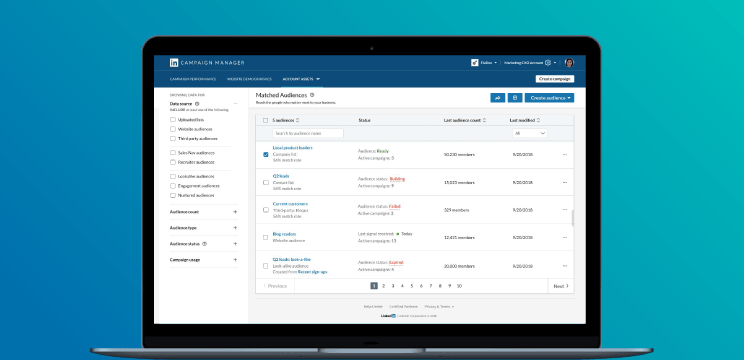Click the Create a campaign button

(555, 79)
